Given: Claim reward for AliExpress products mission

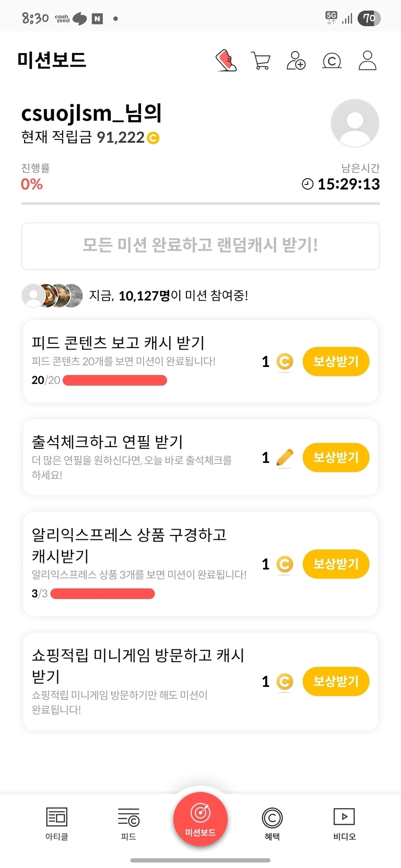Looking at the screenshot, I should click(x=336, y=563).
